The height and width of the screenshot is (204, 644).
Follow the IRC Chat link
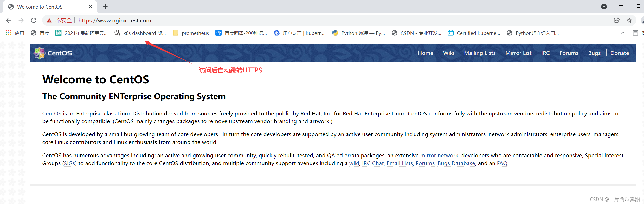[x=373, y=163]
